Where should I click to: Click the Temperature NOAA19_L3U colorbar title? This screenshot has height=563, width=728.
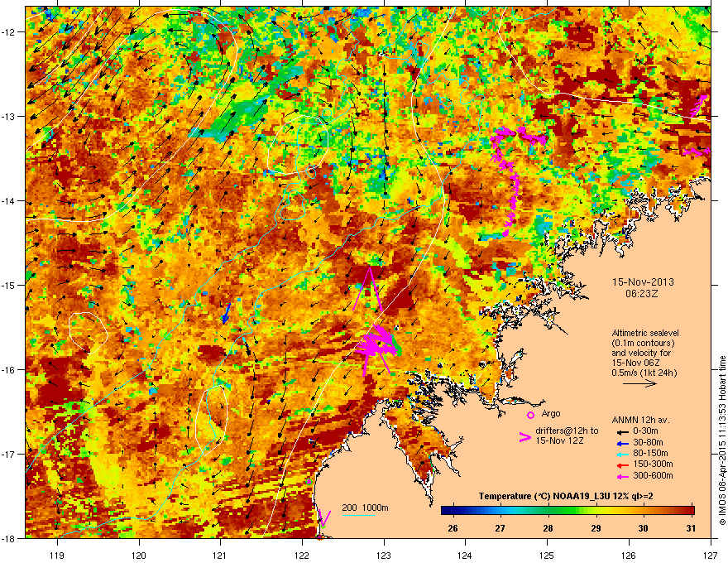coord(566,496)
